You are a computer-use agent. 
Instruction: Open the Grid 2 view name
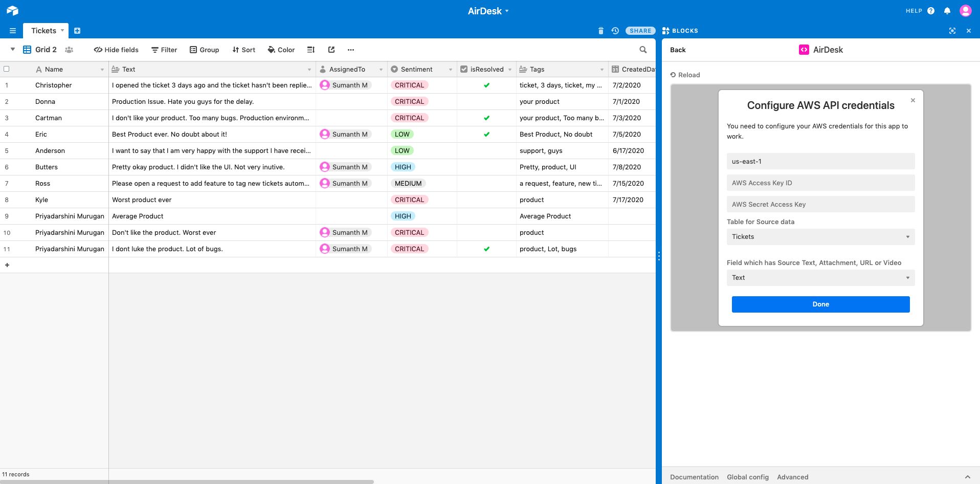coord(46,50)
